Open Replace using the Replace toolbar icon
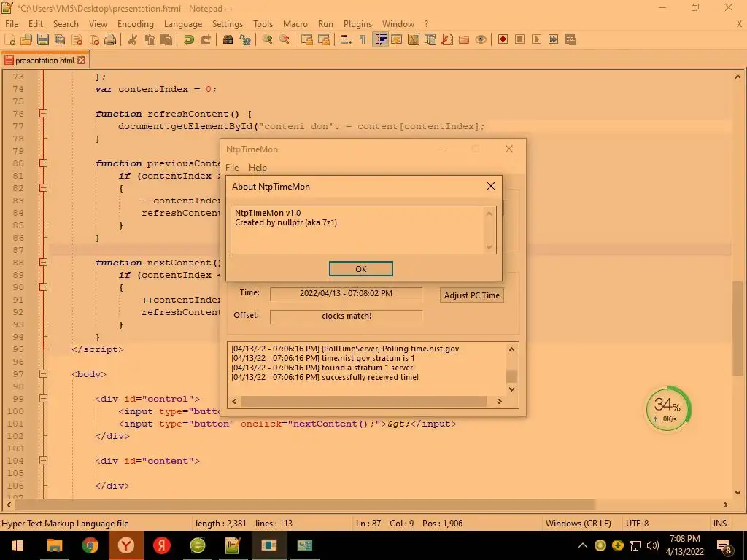This screenshot has width=747, height=560. pyautogui.click(x=245, y=39)
